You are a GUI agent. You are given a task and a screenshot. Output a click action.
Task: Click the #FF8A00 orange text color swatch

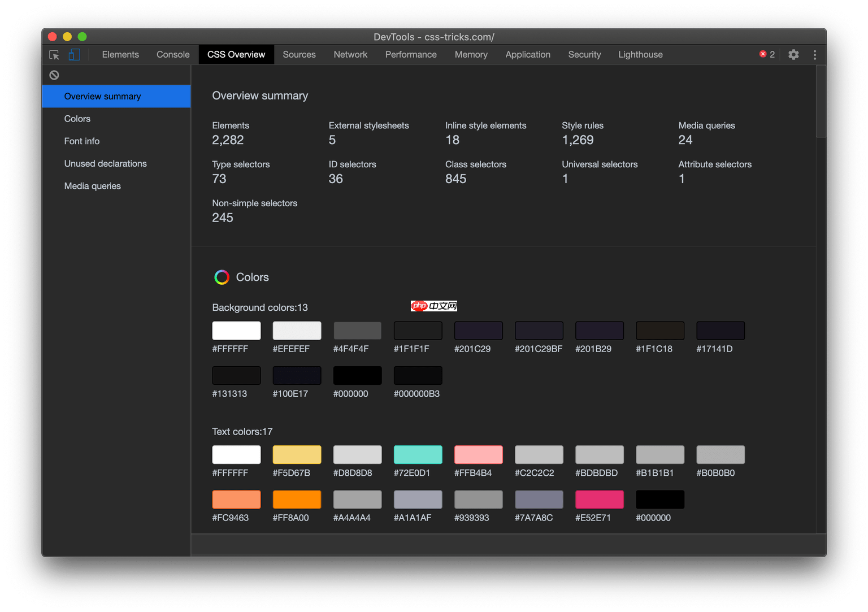tap(297, 500)
